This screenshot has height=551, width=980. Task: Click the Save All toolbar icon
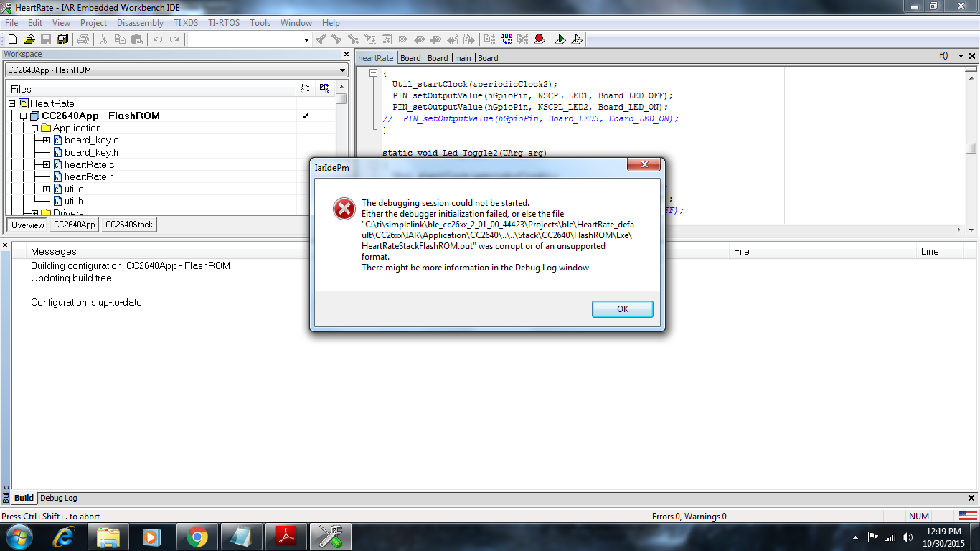coord(62,39)
